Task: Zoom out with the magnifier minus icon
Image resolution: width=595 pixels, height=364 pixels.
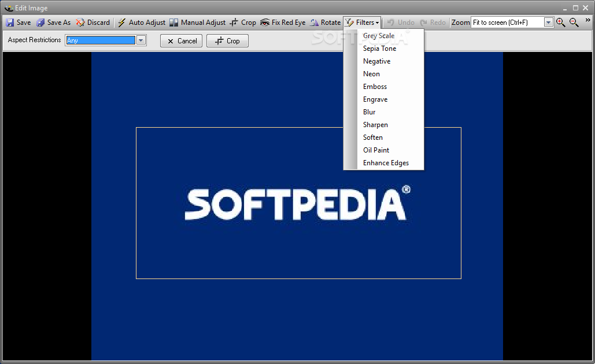Action: coord(574,23)
